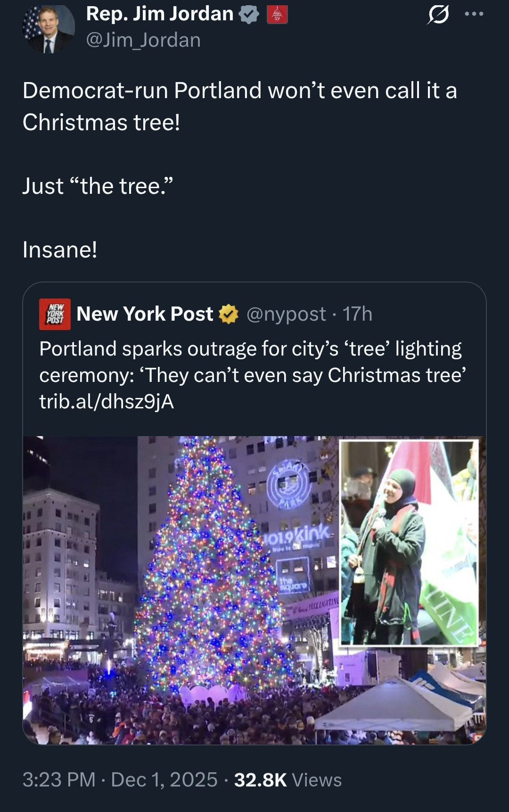Open Rep. Jim Jordan's profile picture

tap(49, 28)
